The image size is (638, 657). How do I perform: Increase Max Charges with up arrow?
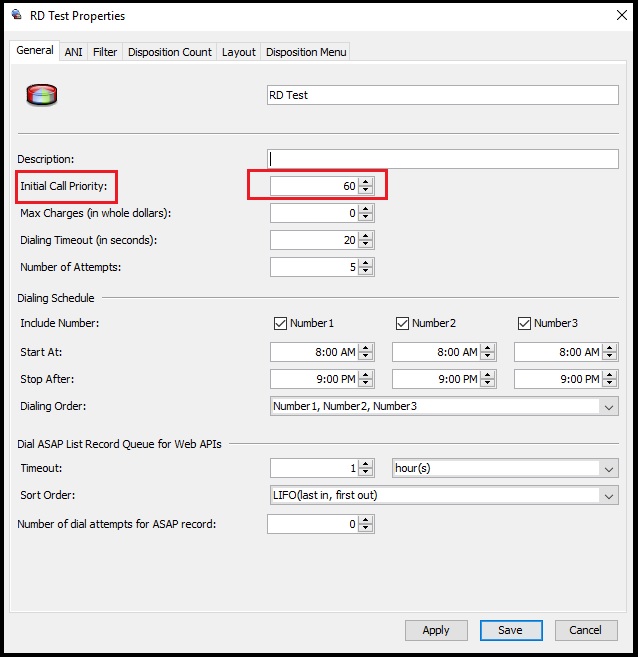point(366,209)
